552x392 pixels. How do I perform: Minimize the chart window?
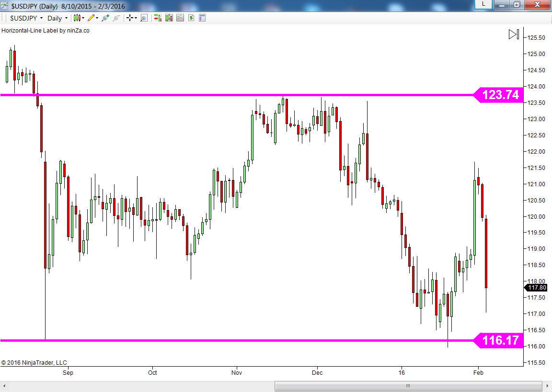click(x=502, y=4)
